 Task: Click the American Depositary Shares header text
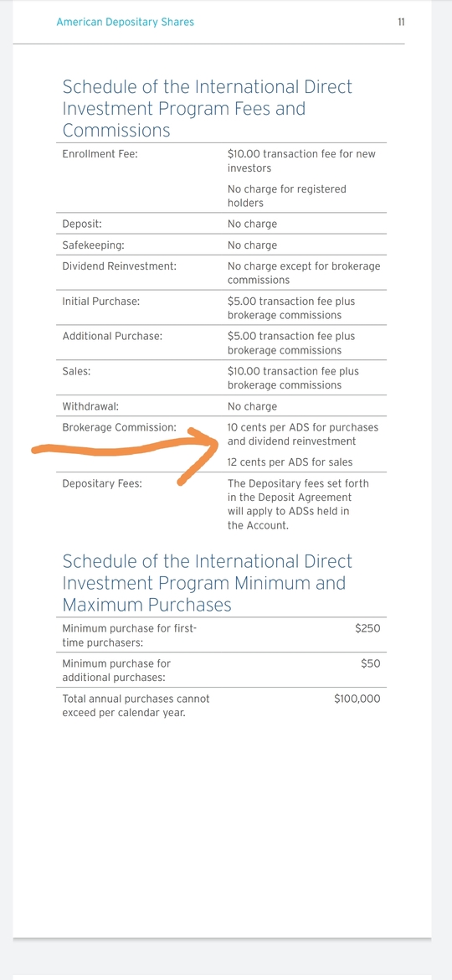pyautogui.click(x=125, y=22)
